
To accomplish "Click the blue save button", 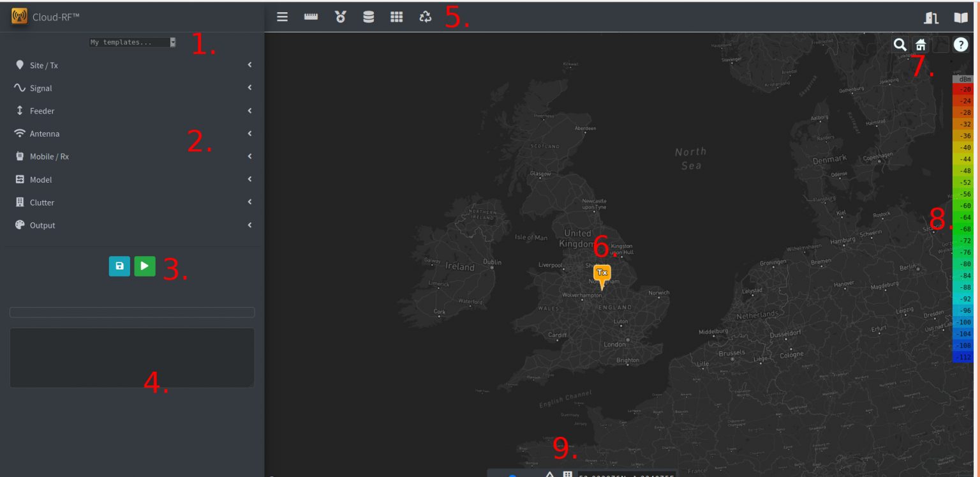I will click(119, 266).
